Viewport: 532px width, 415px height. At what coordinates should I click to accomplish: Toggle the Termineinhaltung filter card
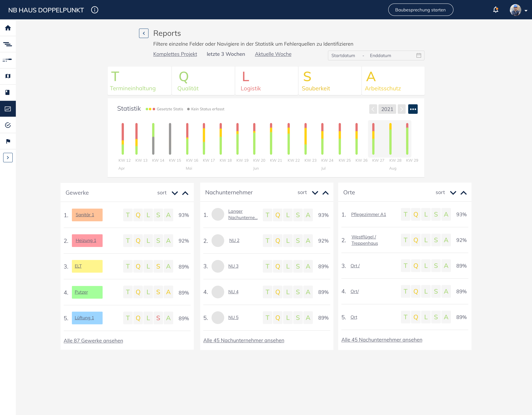(x=139, y=81)
